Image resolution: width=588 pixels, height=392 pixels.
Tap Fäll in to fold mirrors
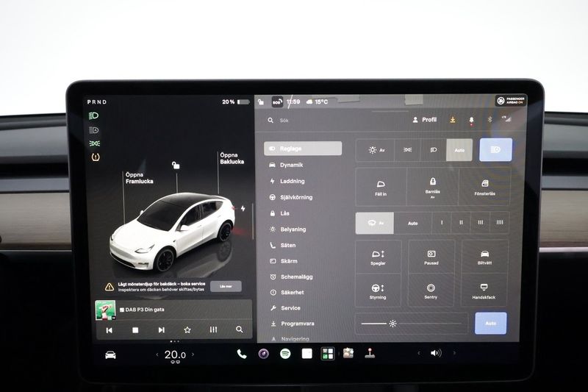381,188
